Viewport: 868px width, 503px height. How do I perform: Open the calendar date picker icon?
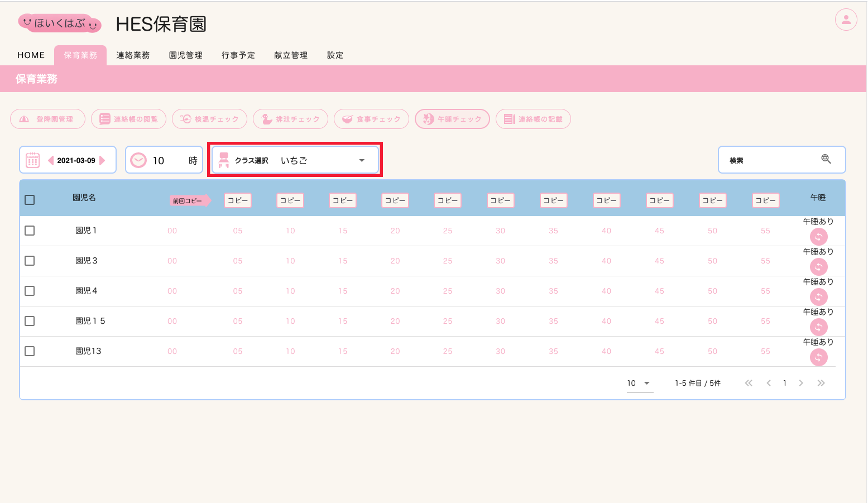click(x=33, y=160)
